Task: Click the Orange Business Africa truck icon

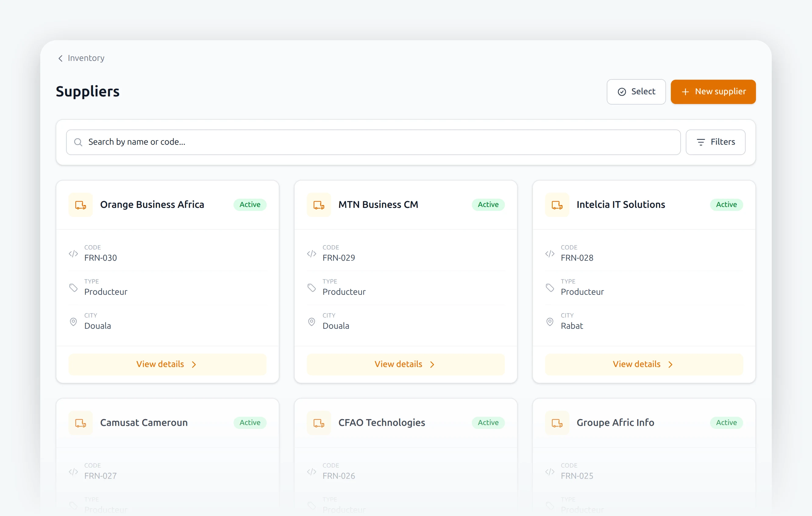Action: (x=80, y=205)
